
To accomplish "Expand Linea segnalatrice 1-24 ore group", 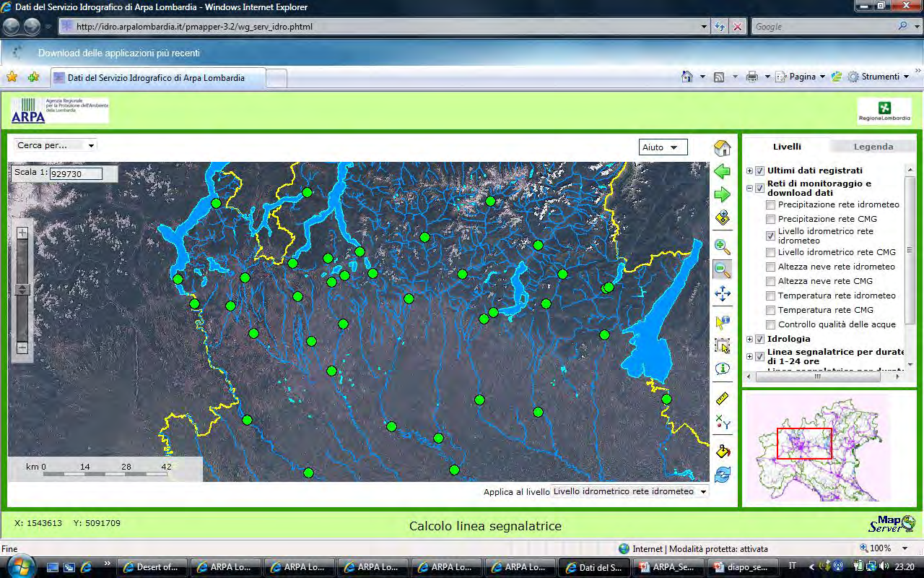I will (x=749, y=357).
